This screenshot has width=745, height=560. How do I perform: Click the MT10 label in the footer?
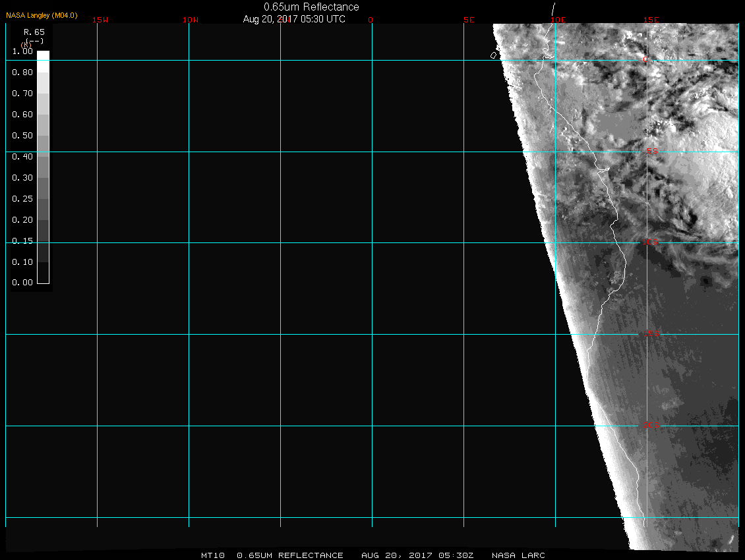[214, 555]
